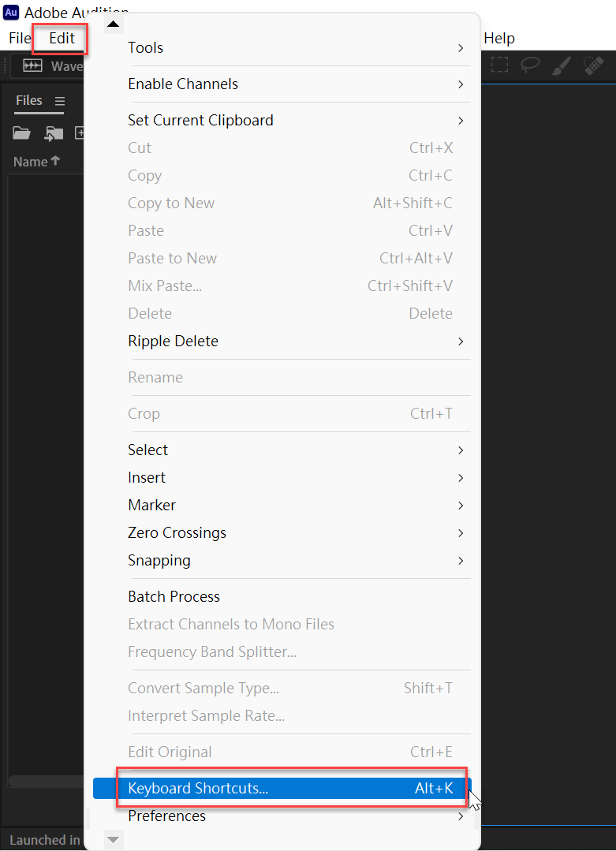Click the Delete menu entry

click(x=282, y=314)
